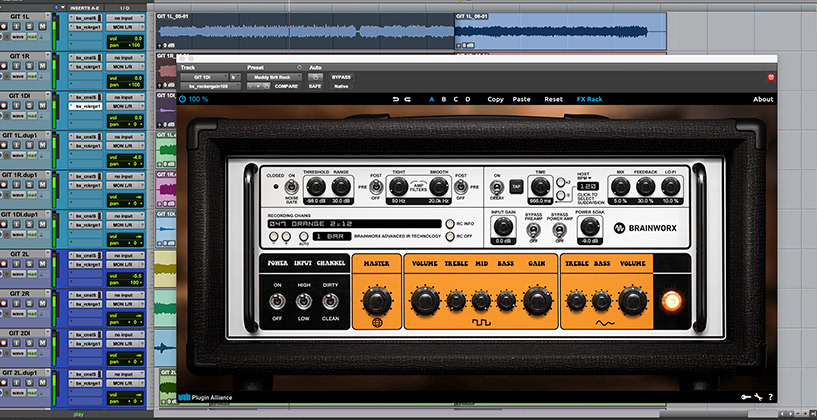Solo the GIT 2L track

click(x=29, y=264)
